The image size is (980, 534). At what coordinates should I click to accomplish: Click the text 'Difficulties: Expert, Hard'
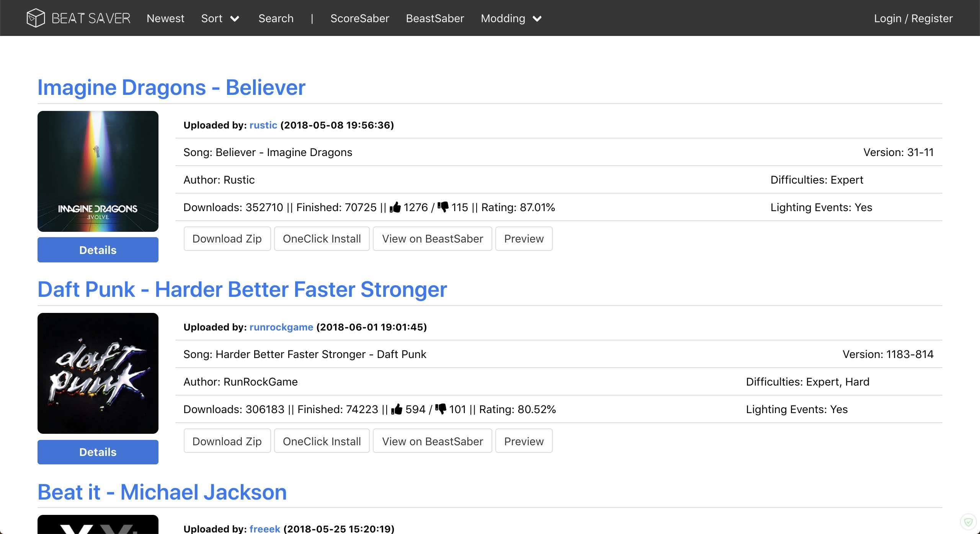(x=808, y=382)
